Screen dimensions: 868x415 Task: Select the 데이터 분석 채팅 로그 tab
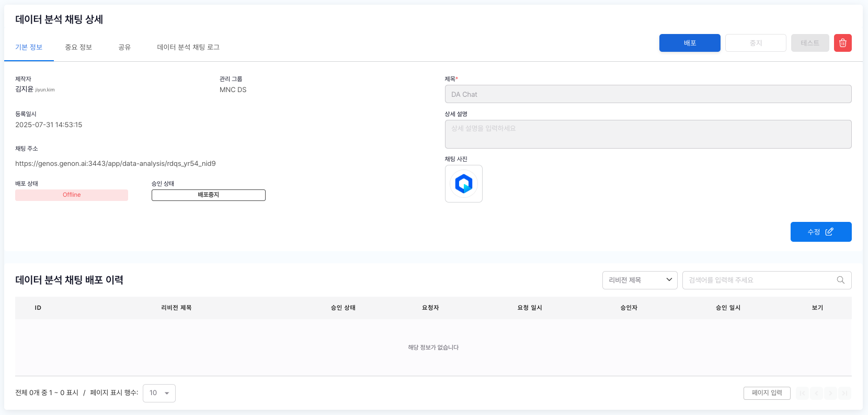tap(188, 47)
